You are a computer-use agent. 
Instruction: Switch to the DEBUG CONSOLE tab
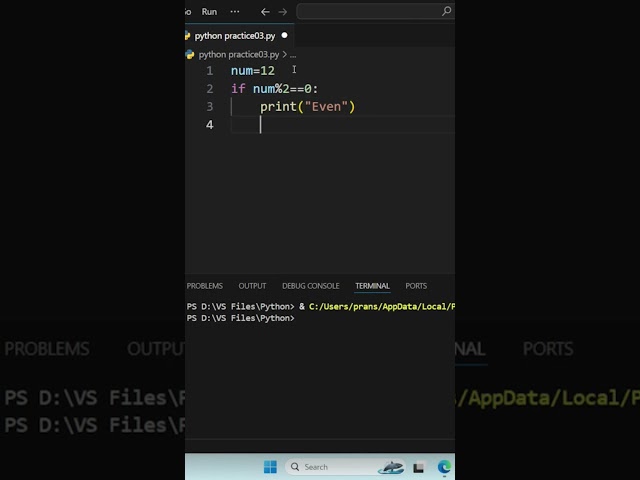coord(311,286)
